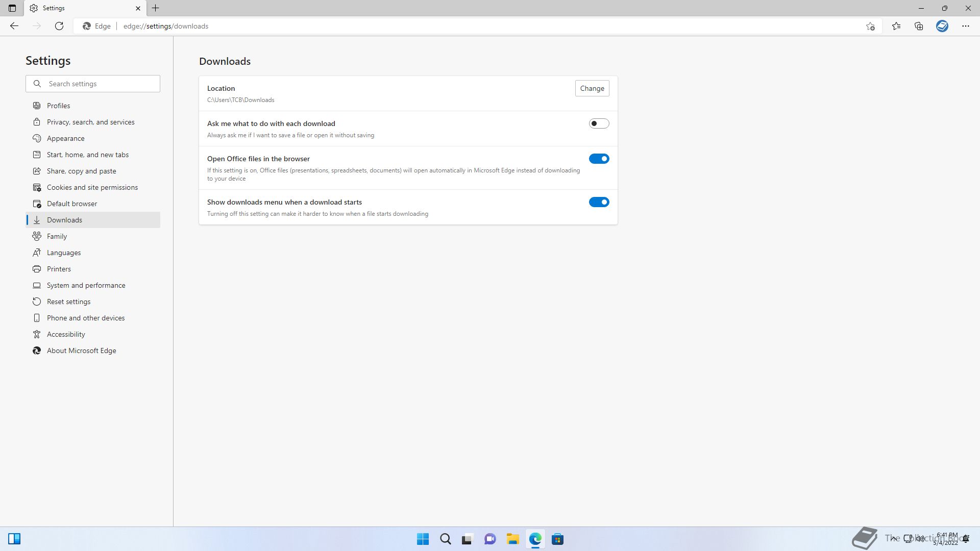Add this page to favorites star icon

pos(870,26)
